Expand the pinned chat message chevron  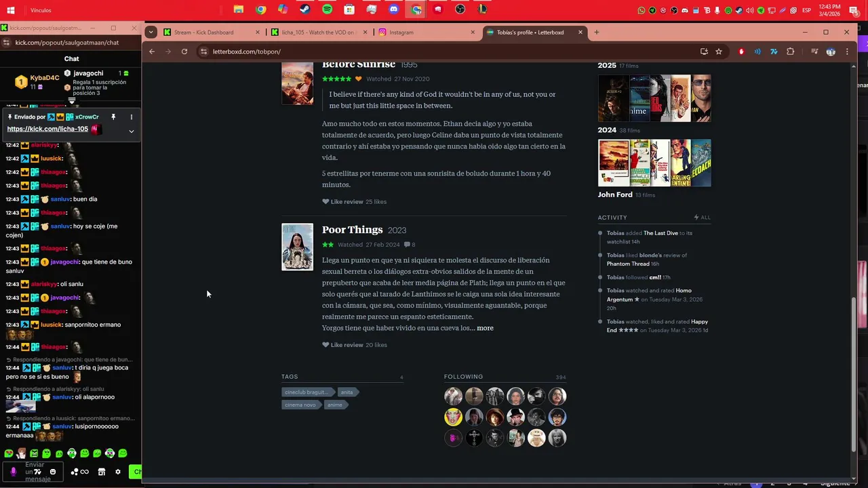pyautogui.click(x=132, y=131)
